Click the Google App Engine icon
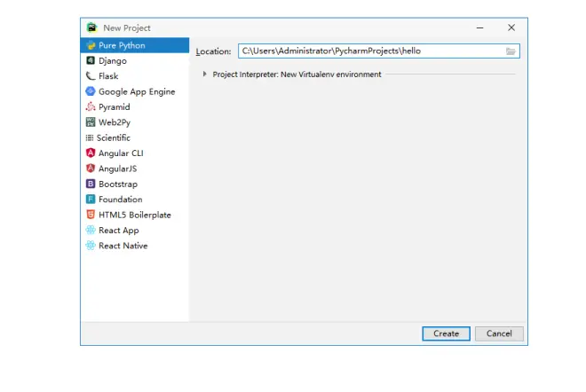 coord(91,91)
